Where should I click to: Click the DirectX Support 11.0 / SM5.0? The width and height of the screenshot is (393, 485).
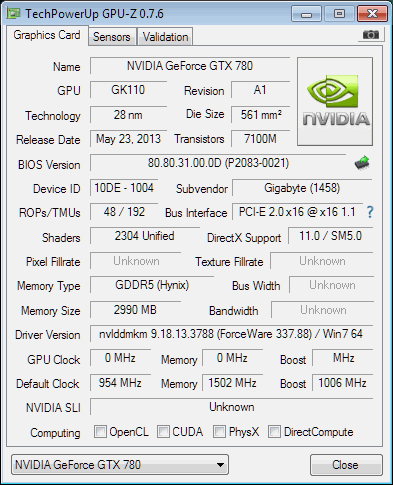[x=330, y=236]
